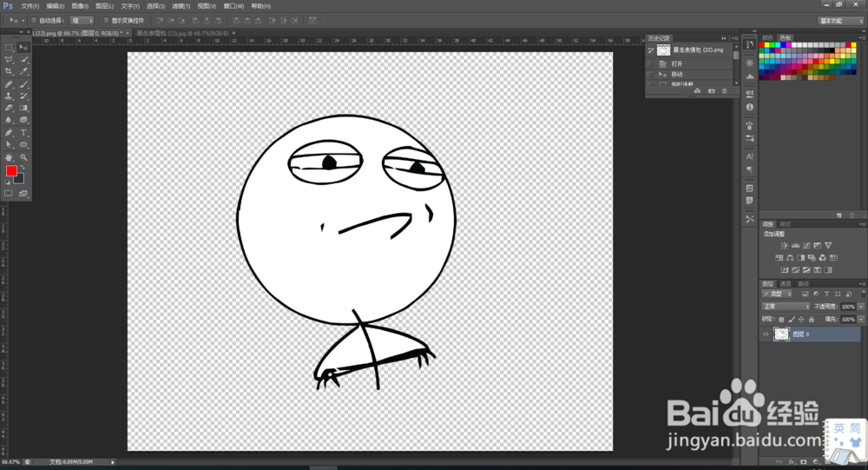Select the Hand tool

[x=9, y=157]
